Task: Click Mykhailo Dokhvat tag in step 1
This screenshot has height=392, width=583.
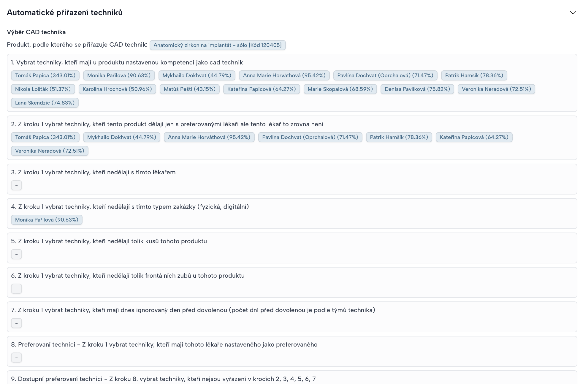Action: pyautogui.click(x=197, y=75)
